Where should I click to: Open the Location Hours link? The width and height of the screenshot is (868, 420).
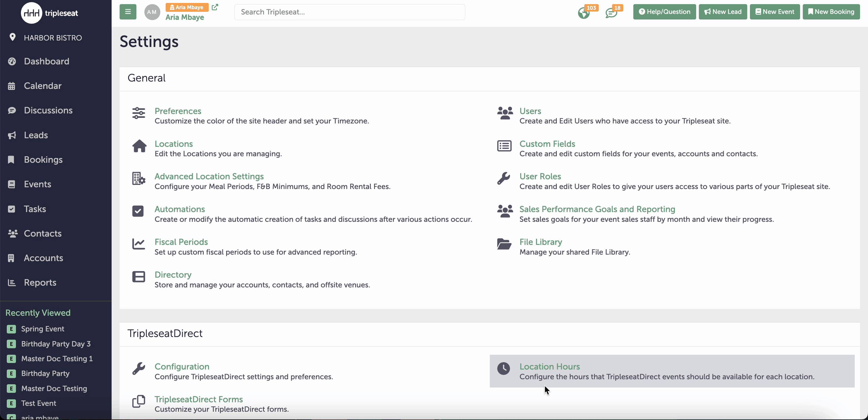549,367
